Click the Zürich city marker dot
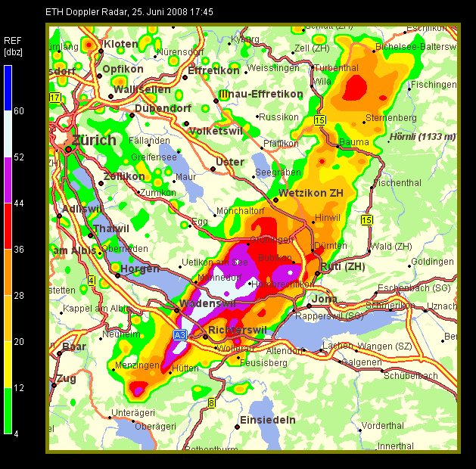Image resolution: width=476 pixels, height=469 pixels. click(x=68, y=149)
